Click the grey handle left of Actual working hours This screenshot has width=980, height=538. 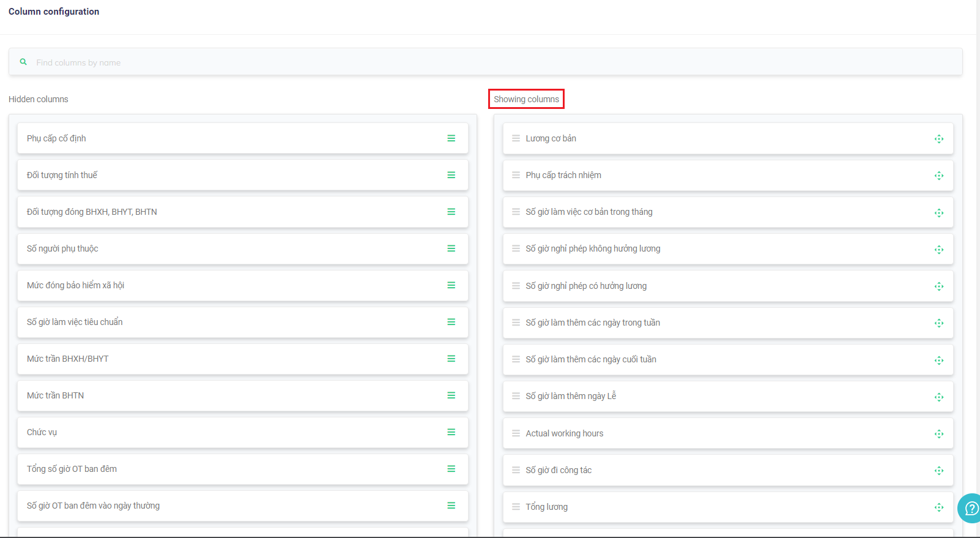516,433
